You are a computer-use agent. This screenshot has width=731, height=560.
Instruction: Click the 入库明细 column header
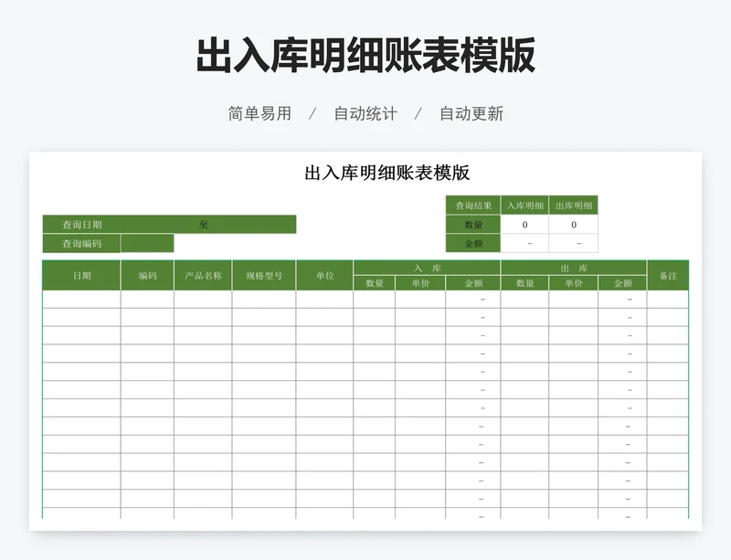(x=525, y=206)
